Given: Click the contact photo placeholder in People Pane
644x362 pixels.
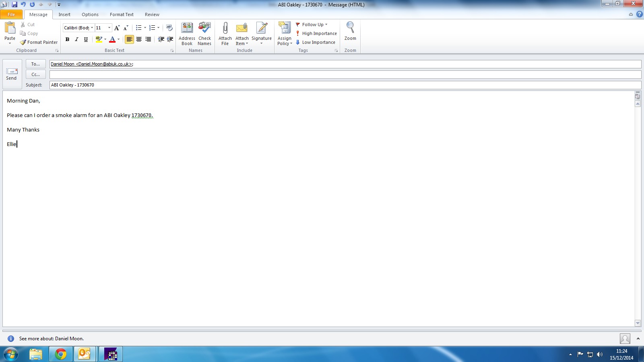Looking at the screenshot, I should coord(625,339).
